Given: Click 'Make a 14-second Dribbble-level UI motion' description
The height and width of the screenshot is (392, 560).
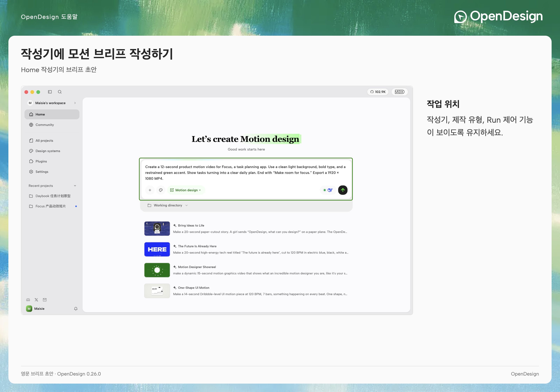Looking at the screenshot, I should click(260, 294).
